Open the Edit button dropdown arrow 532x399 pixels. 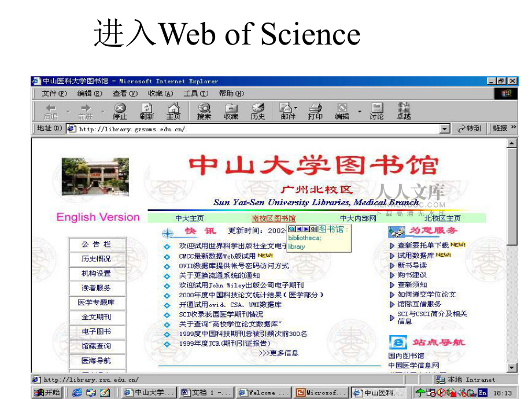tap(360, 111)
